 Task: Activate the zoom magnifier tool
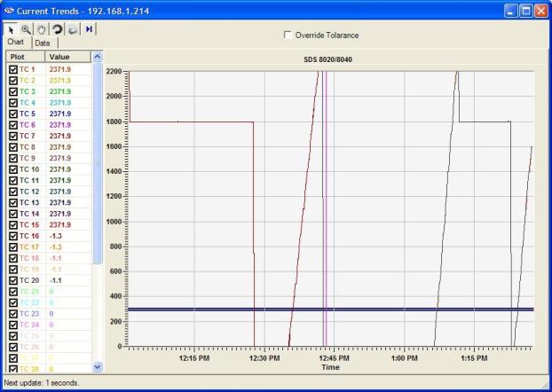pyautogui.click(x=26, y=29)
